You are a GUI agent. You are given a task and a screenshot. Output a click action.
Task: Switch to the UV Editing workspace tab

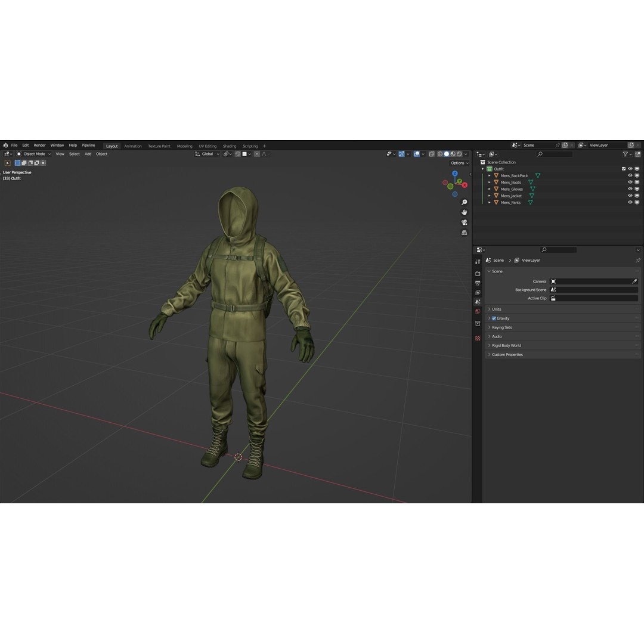(208, 146)
